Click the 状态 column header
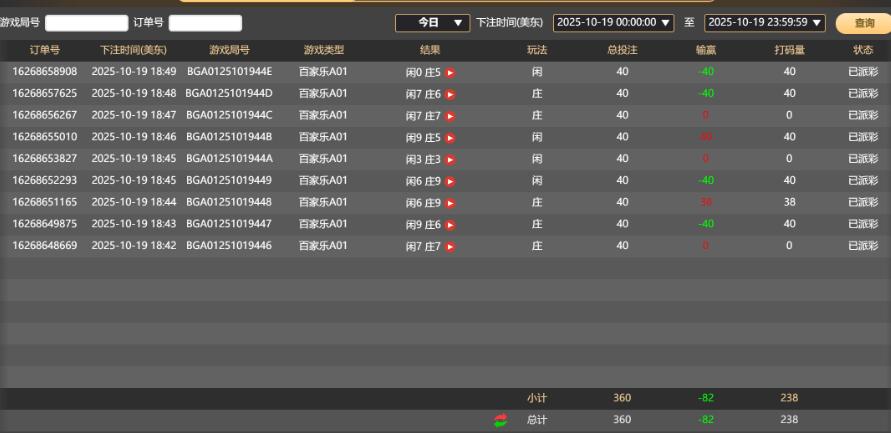891x433 pixels. click(862, 50)
